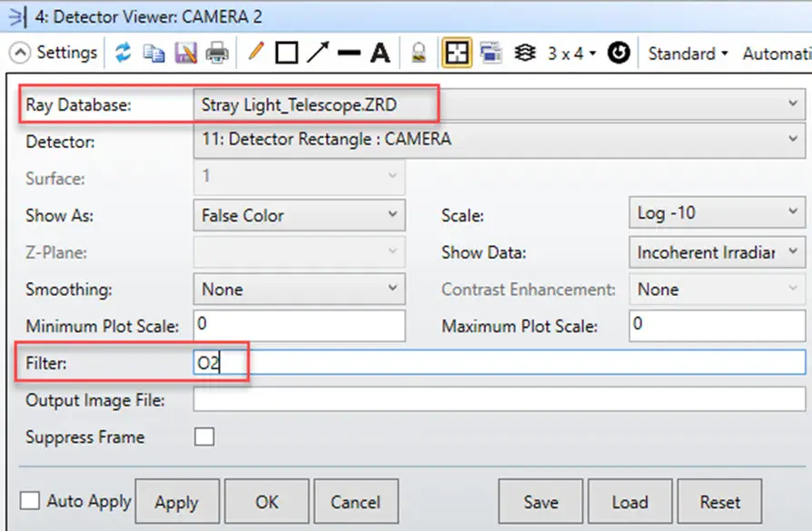The width and height of the screenshot is (812, 531).
Task: Open the Scale Log -10 dropdown
Action: tap(717, 212)
